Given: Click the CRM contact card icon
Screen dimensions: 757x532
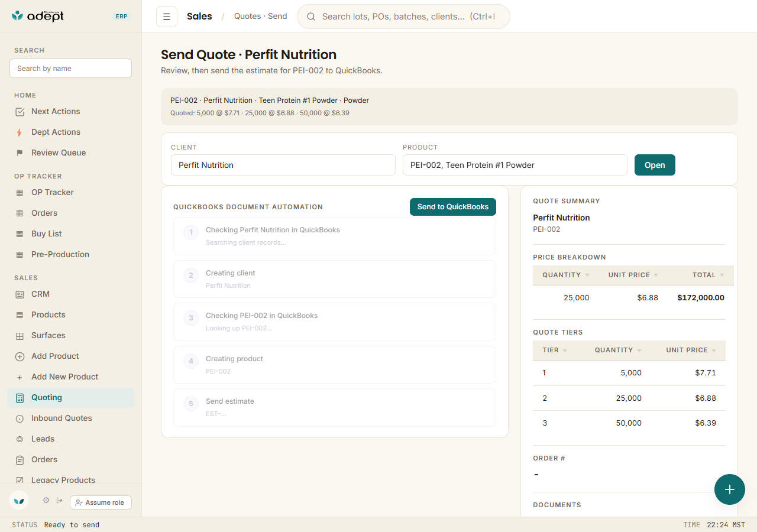Looking at the screenshot, I should [20, 294].
